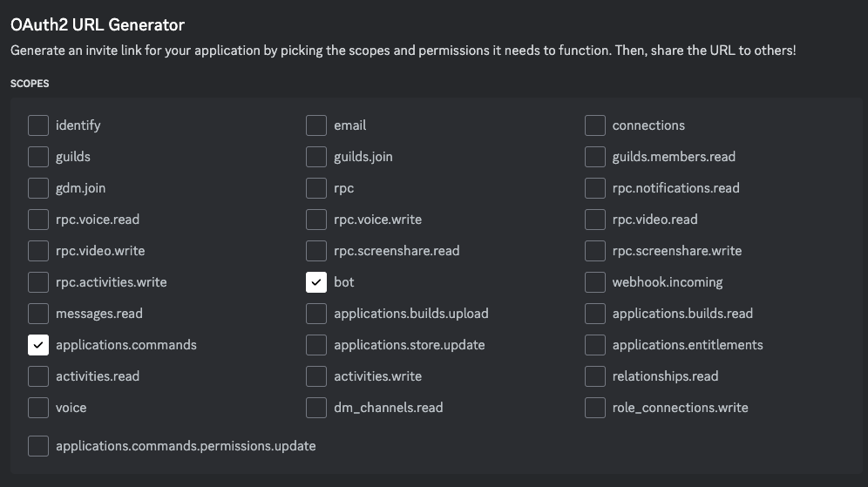Disable applications.commands scope
The height and width of the screenshot is (487, 868).
click(x=38, y=345)
